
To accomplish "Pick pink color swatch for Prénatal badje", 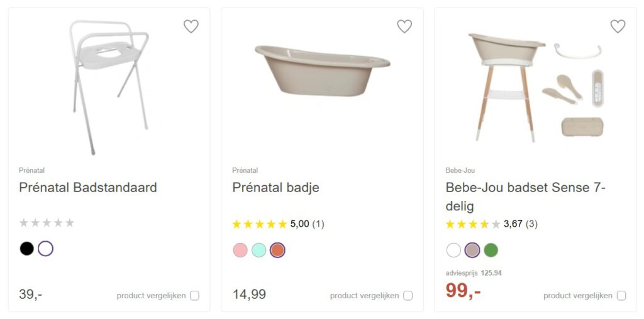I will (x=240, y=250).
